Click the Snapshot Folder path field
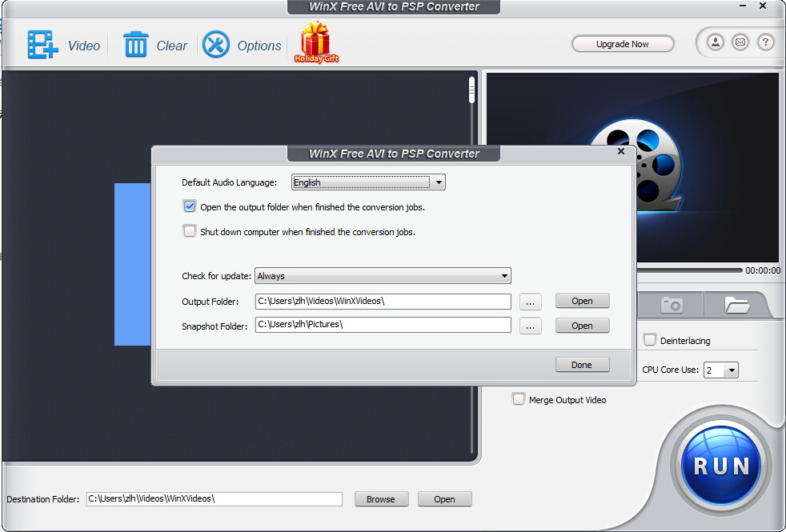 383,325
